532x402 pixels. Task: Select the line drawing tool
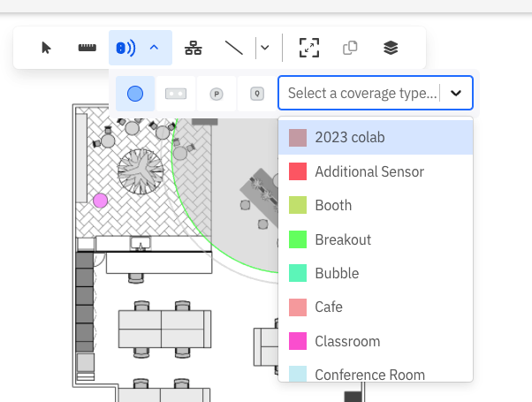[234, 48]
